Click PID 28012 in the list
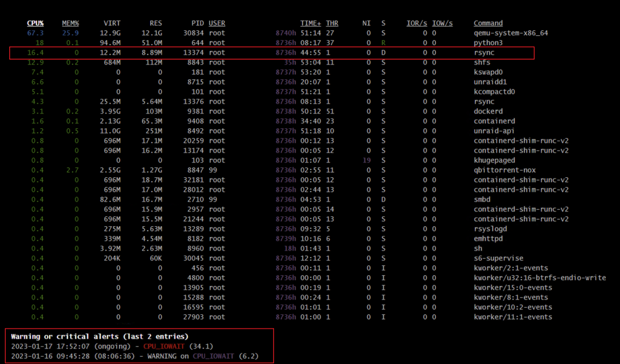This screenshot has width=620, height=364. coord(193,190)
